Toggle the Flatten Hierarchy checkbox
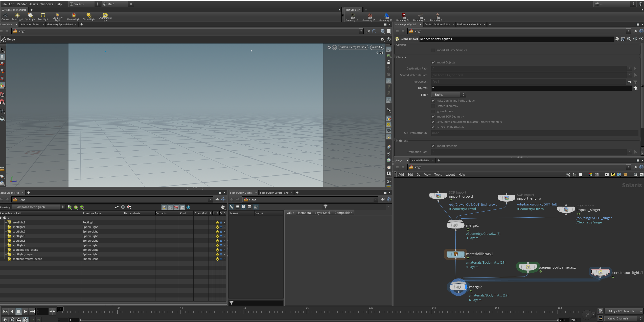 tap(433, 106)
